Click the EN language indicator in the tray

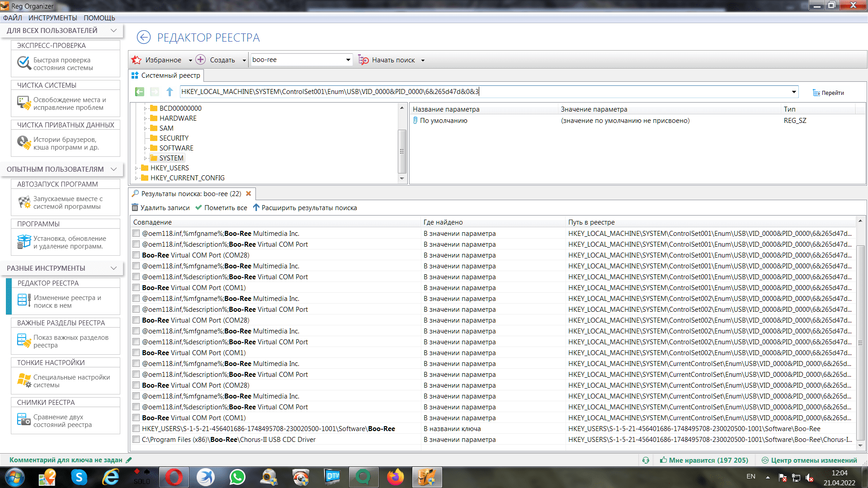751,476
